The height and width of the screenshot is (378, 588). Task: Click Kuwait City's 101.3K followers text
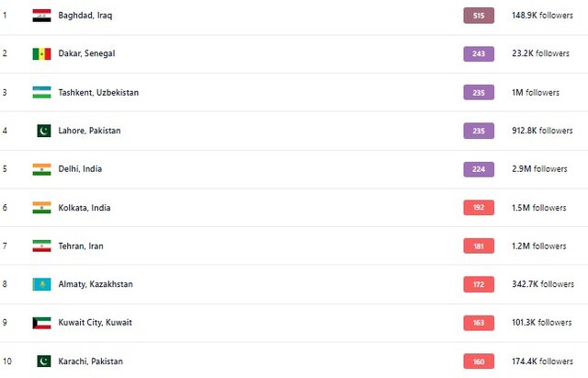pos(542,323)
